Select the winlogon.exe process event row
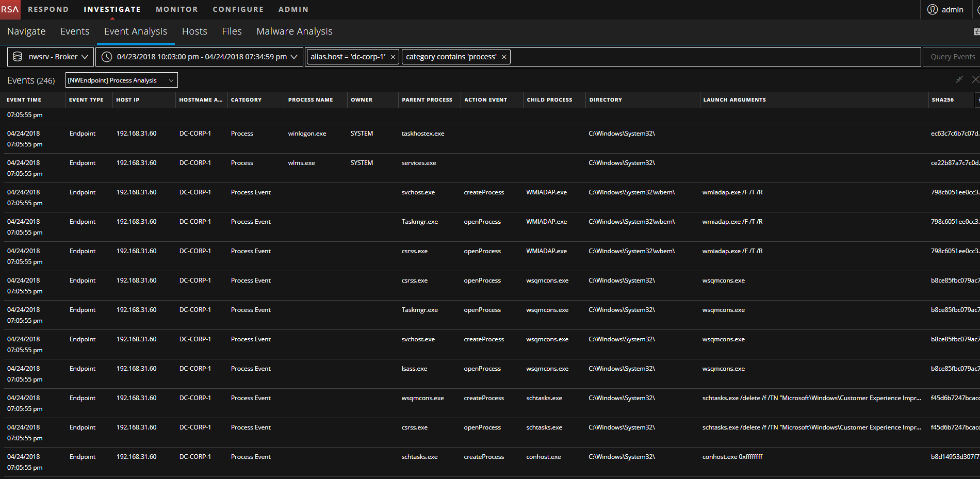Screen dimensions: 980x479 pyautogui.click(x=307, y=134)
